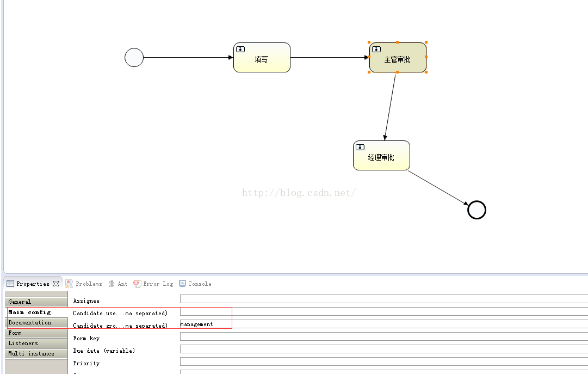Select the Documentation properties section

(36, 323)
